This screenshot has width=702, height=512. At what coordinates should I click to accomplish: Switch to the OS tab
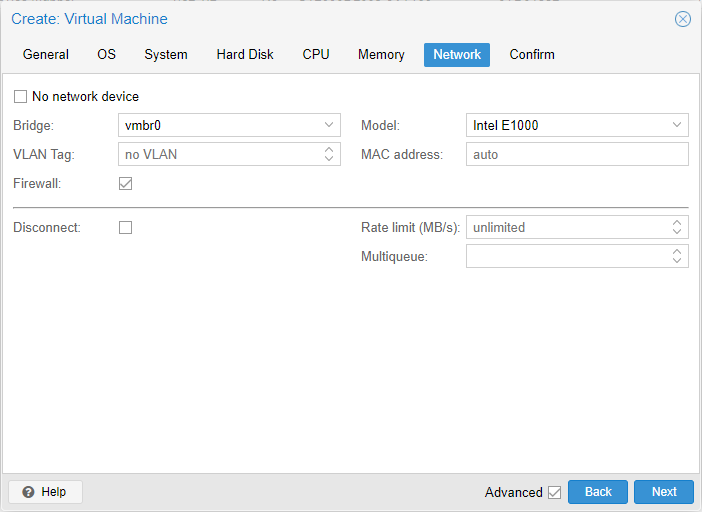point(106,55)
